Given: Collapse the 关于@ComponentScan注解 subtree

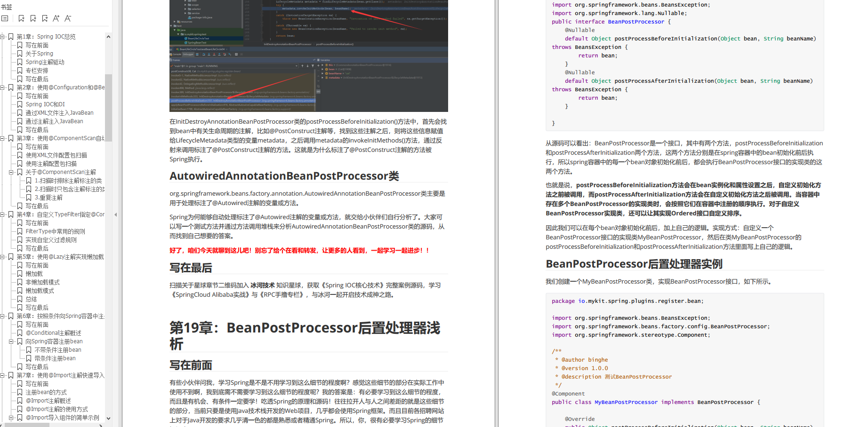Looking at the screenshot, I should 11,172.
